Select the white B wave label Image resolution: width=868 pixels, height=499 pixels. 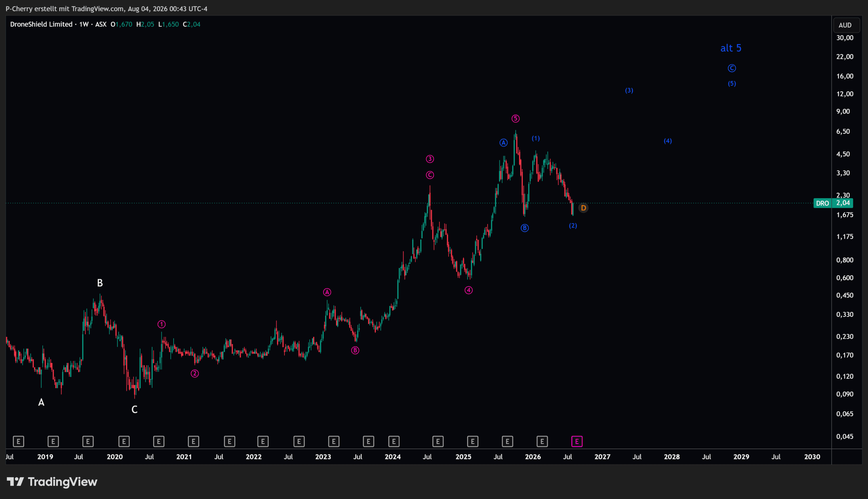pos(100,283)
